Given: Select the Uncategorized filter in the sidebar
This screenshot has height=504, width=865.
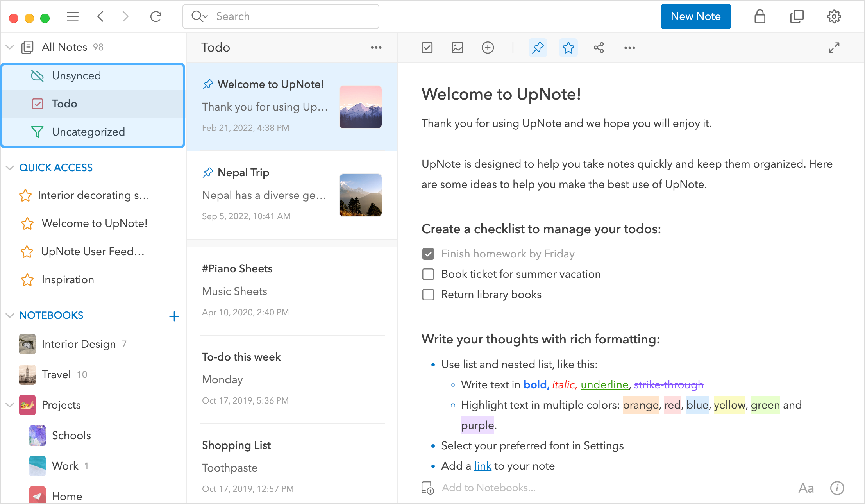Looking at the screenshot, I should (88, 132).
